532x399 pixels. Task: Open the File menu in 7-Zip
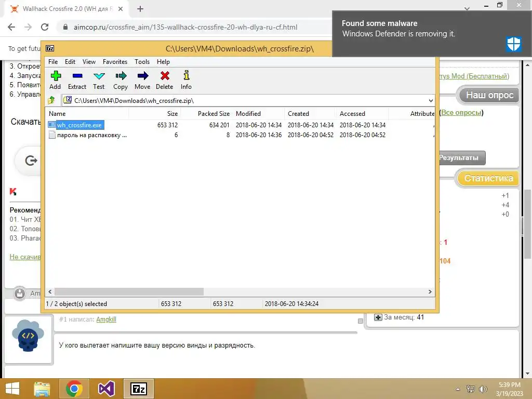coord(53,62)
